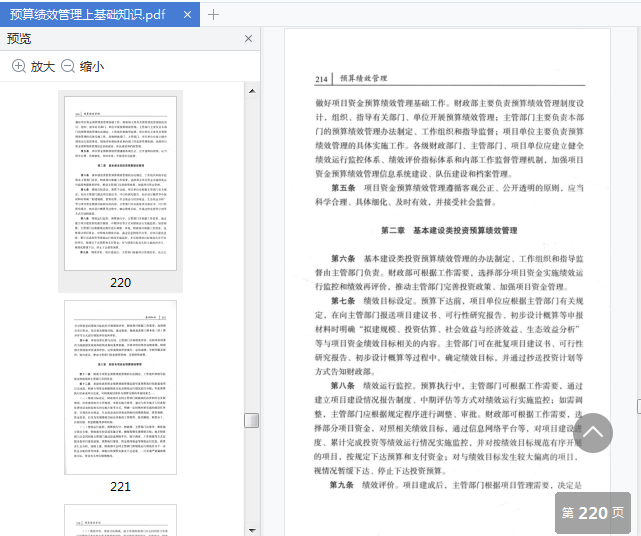641x536 pixels.
Task: Click the chapter heading 第二章 基本建设类投资预算绩效管理
Action: pos(449,231)
